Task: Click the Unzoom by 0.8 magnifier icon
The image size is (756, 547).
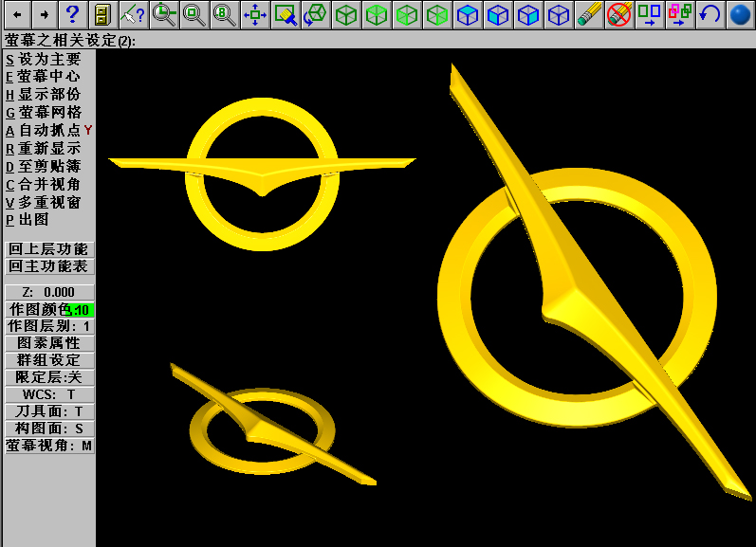Action: pyautogui.click(x=225, y=14)
